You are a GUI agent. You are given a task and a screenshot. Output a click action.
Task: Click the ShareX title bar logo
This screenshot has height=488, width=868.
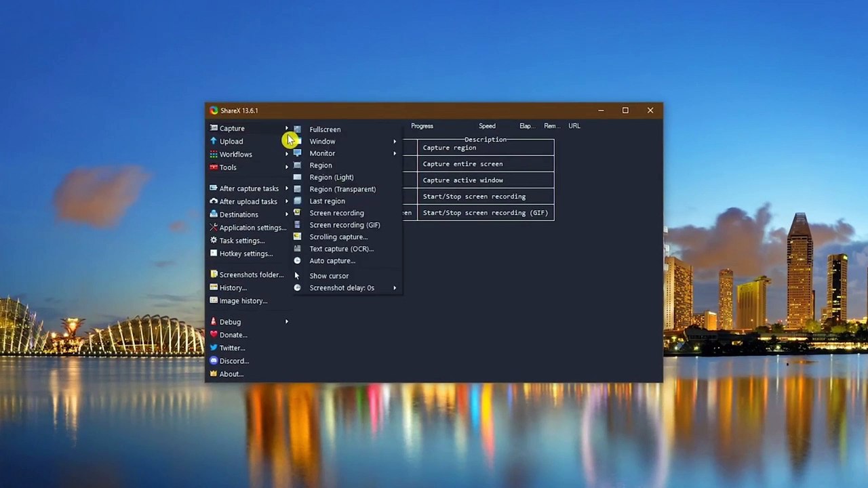pyautogui.click(x=214, y=110)
